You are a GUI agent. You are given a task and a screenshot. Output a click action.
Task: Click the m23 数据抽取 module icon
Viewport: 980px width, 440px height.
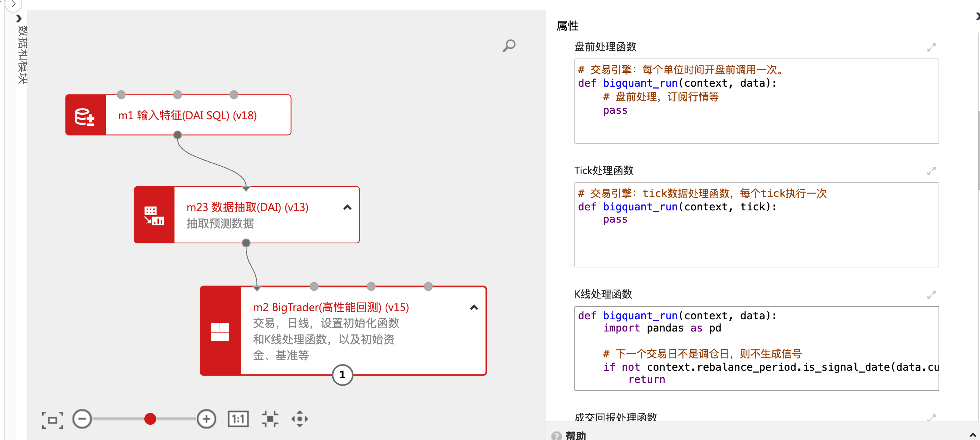click(154, 215)
